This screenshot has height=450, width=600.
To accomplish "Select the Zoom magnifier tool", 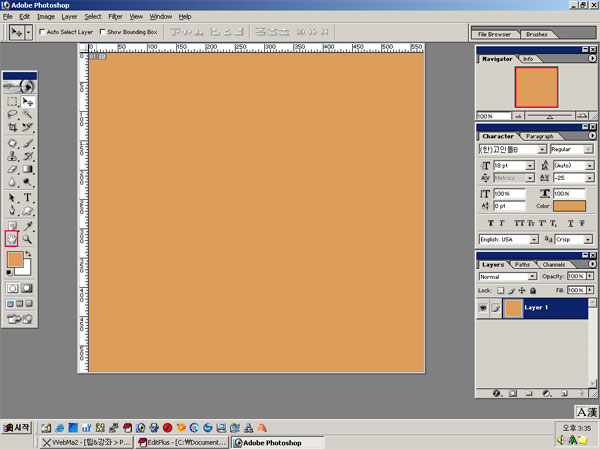I will click(x=28, y=239).
